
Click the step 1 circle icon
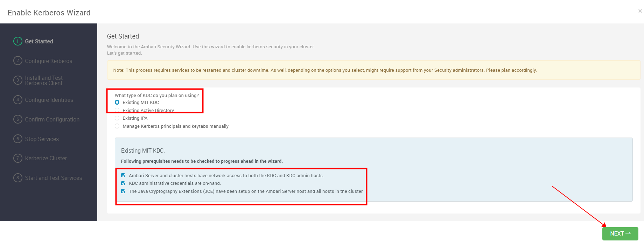18,41
